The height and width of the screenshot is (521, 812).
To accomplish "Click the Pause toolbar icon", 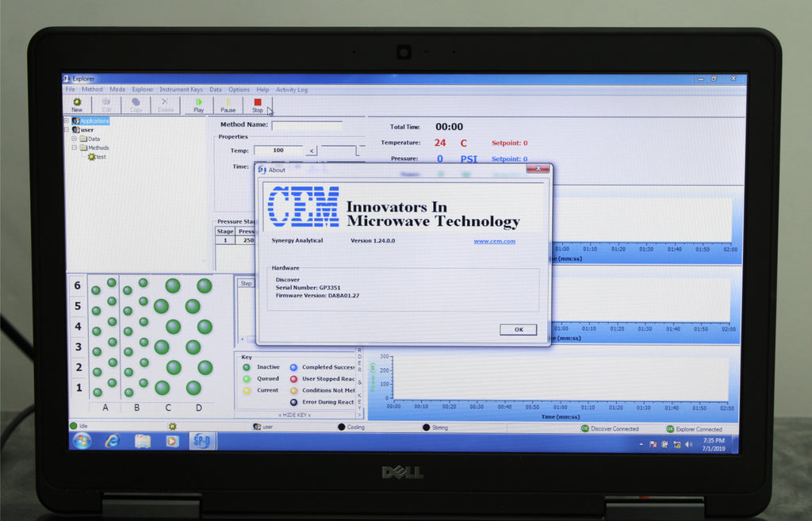I will pyautogui.click(x=228, y=102).
